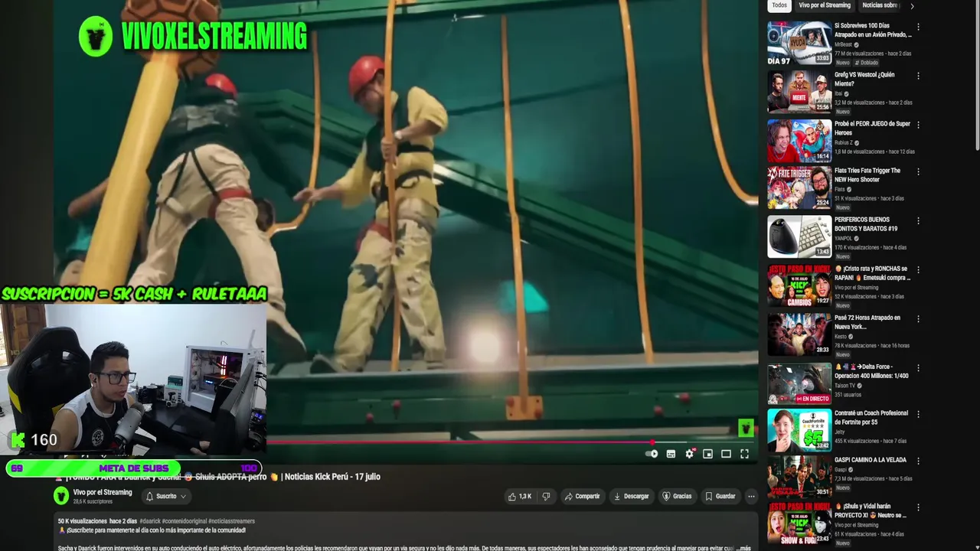980x551 pixels.
Task: Open the Shuls y Vidal PROYECTO X thumbnail
Action: point(799,523)
